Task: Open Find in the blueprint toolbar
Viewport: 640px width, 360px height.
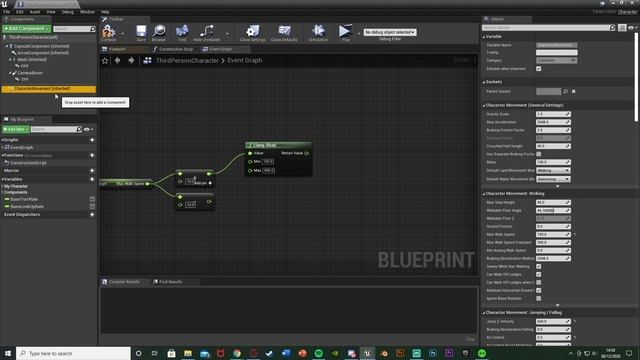Action: (x=182, y=33)
